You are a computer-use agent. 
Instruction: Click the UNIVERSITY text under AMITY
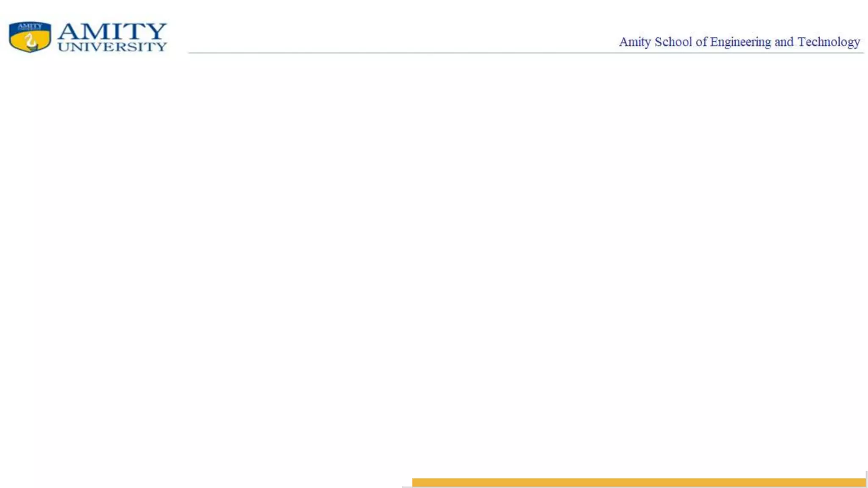click(112, 47)
